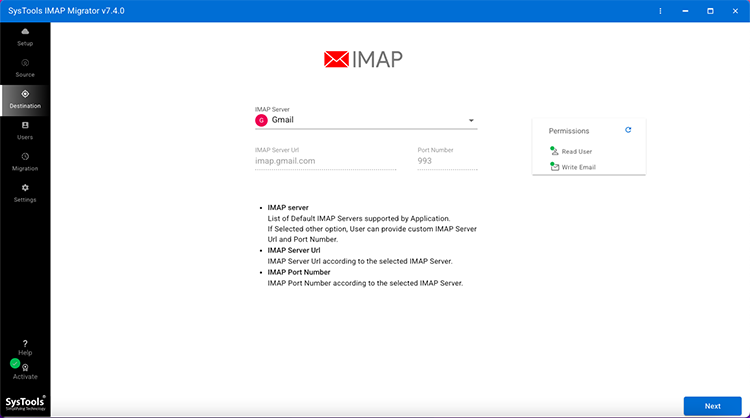
Task: Click text 'IMAP Server Url according to the selected'
Action: click(337, 261)
